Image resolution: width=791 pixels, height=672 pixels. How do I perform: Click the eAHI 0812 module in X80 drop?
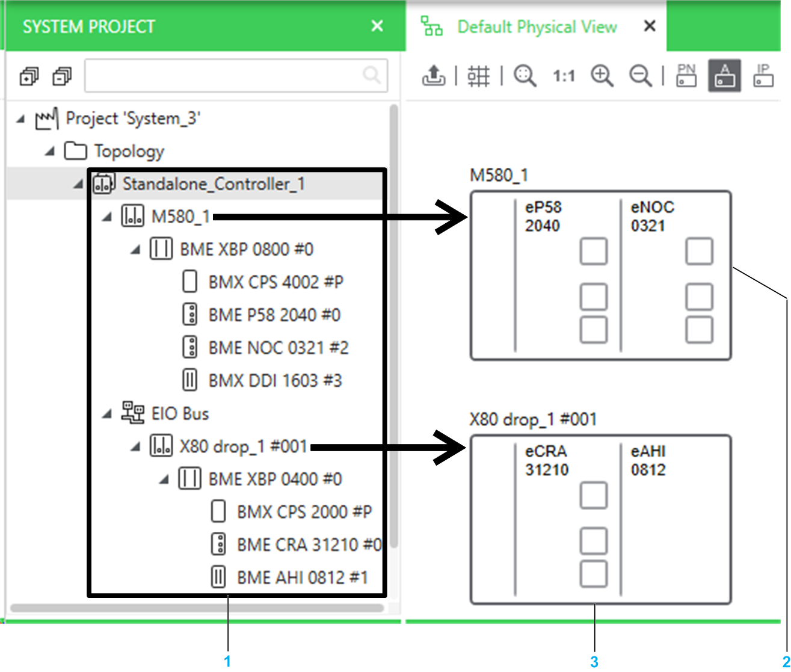[674, 520]
